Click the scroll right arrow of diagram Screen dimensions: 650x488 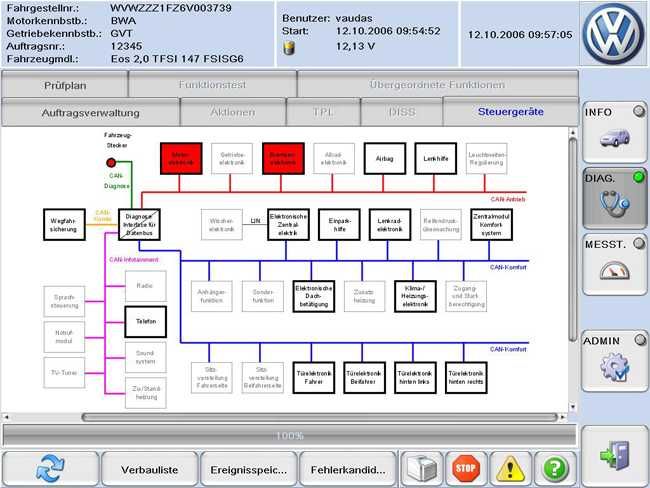click(x=563, y=417)
